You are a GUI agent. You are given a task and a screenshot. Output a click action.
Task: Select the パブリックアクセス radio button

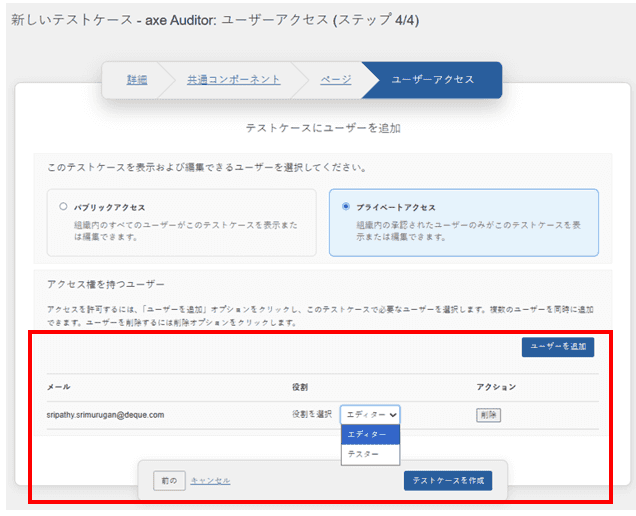click(x=63, y=206)
